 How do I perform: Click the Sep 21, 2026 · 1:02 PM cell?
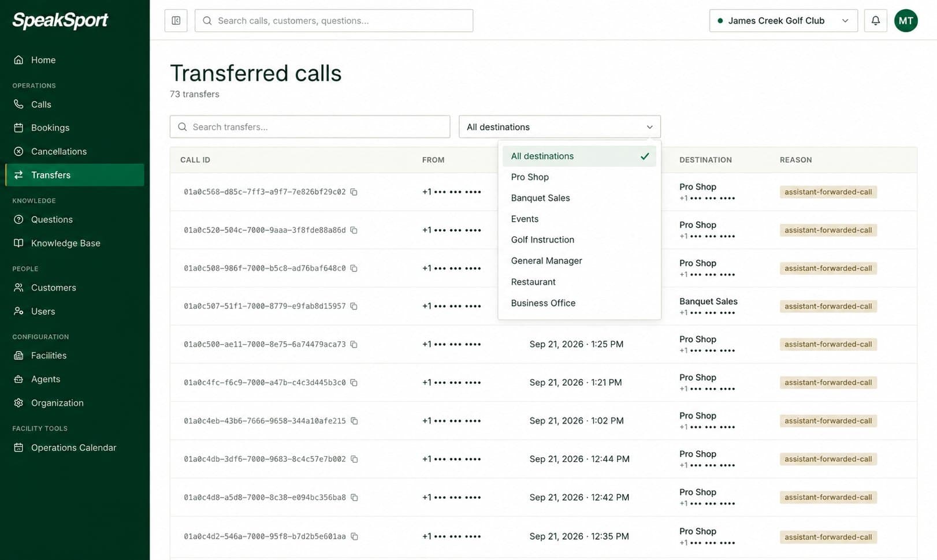click(577, 421)
